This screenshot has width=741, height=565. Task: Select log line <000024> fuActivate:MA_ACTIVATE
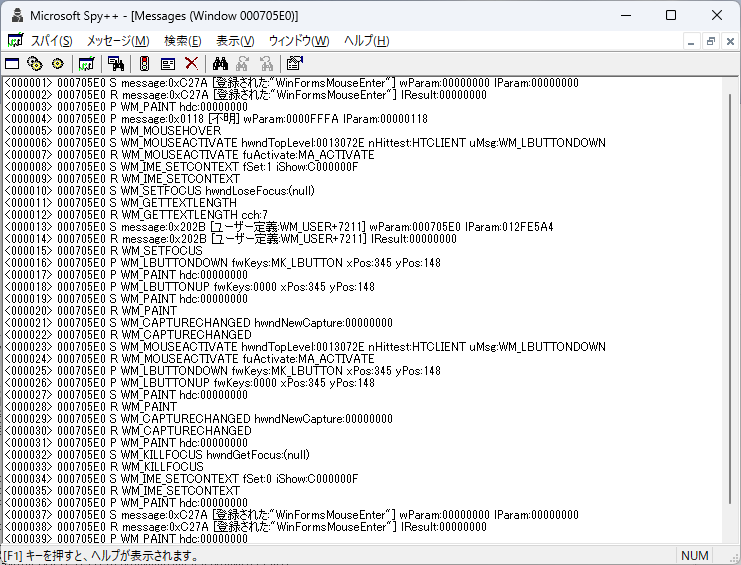tap(189, 359)
